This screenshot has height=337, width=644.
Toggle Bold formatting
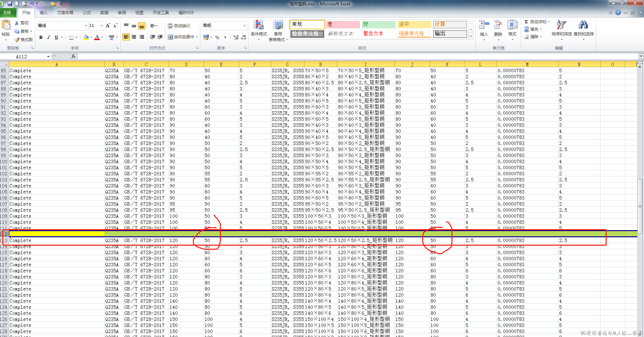point(41,37)
